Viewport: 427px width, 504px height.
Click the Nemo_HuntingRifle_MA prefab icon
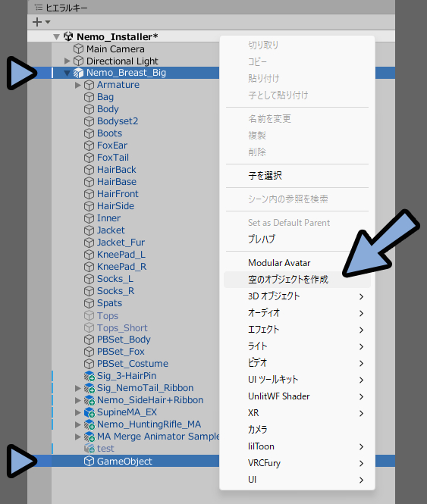tap(89, 424)
